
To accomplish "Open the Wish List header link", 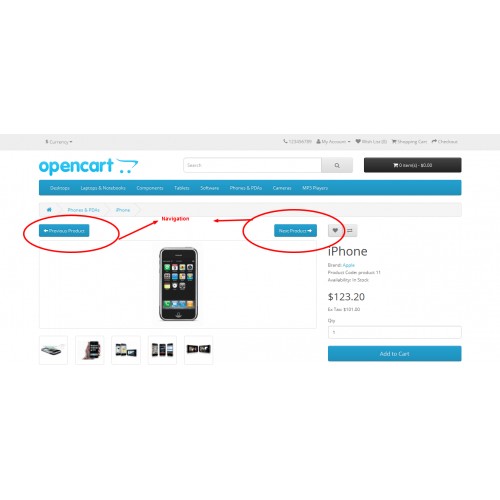I will click(371, 142).
